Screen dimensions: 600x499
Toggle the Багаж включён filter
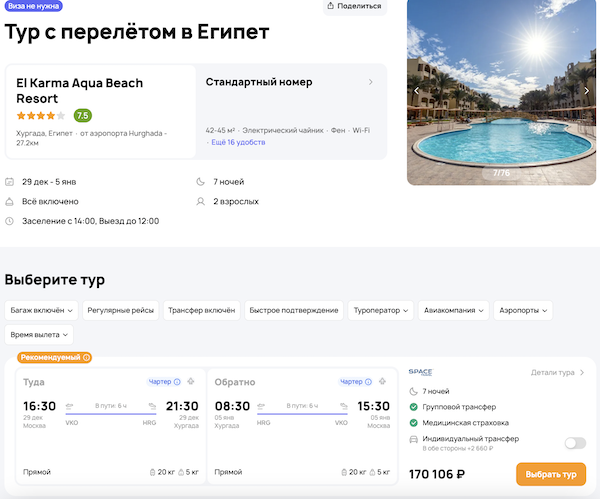40,310
